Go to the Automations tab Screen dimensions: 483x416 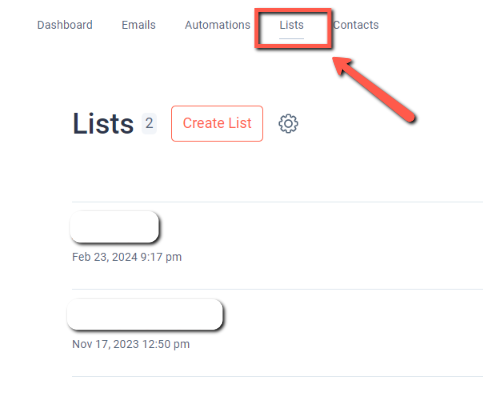[217, 25]
